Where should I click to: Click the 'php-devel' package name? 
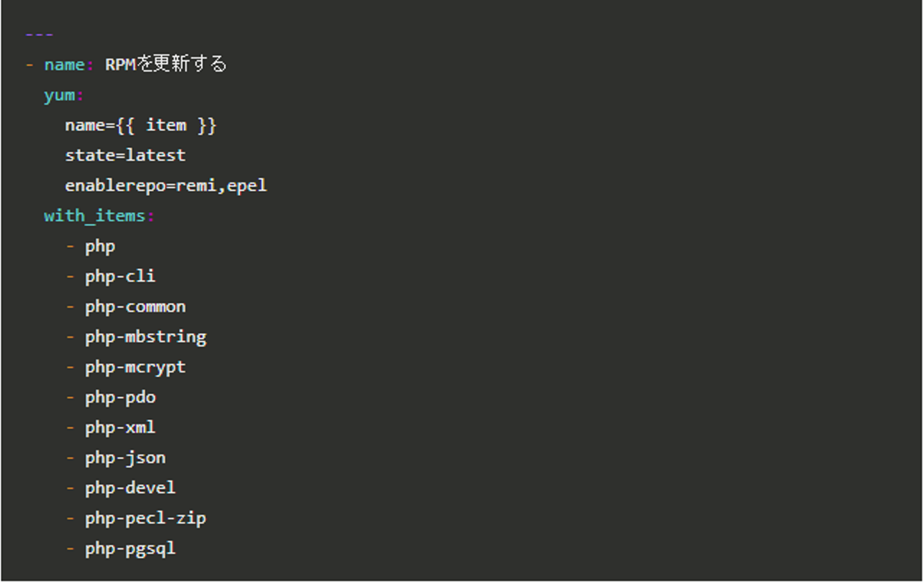(x=130, y=488)
